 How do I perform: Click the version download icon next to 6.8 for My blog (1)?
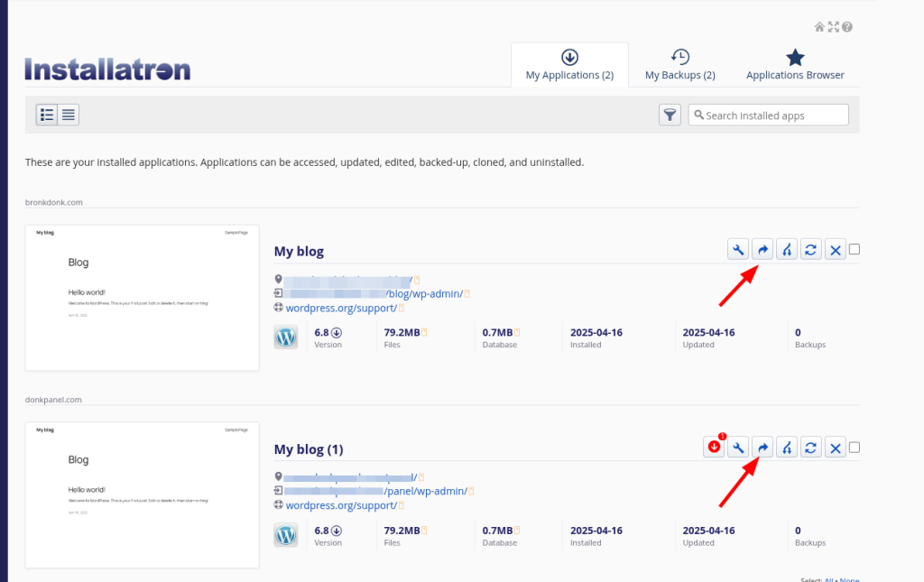337,531
